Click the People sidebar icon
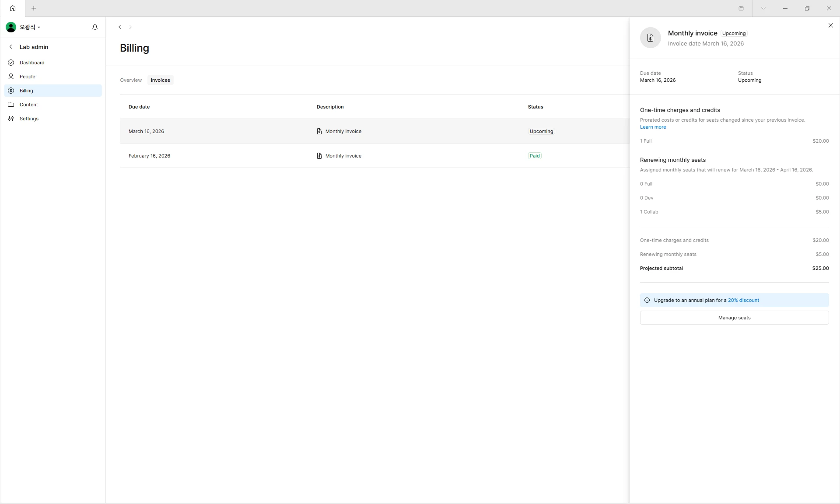The width and height of the screenshot is (840, 504). 11,77
